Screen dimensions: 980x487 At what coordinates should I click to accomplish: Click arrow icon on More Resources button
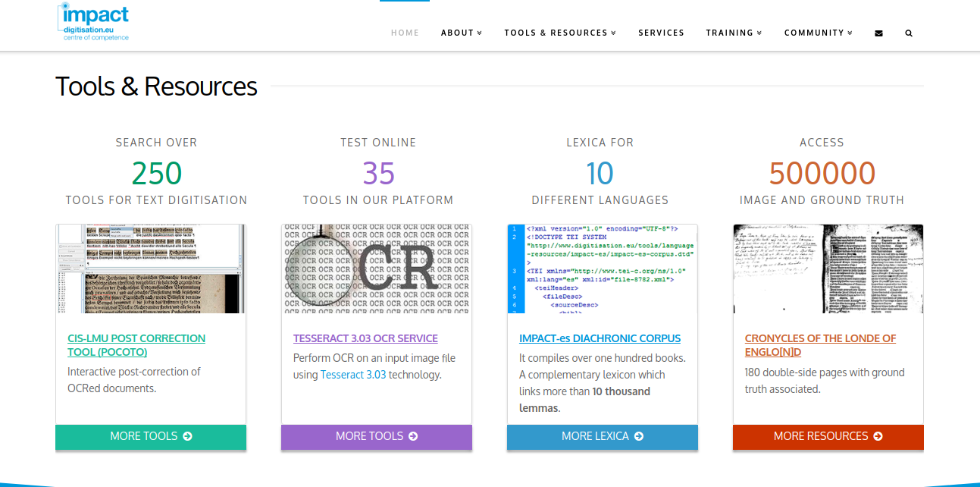(x=878, y=436)
